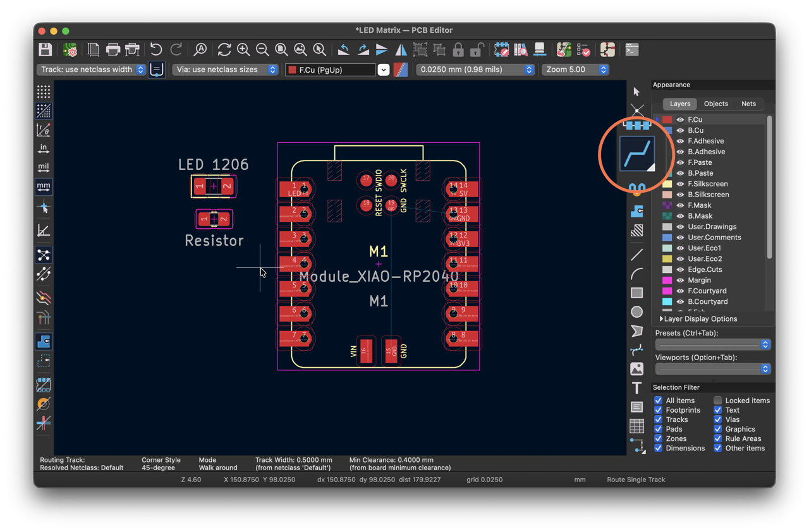809x532 pixels.
Task: Click the Print icon
Action: [113, 49]
